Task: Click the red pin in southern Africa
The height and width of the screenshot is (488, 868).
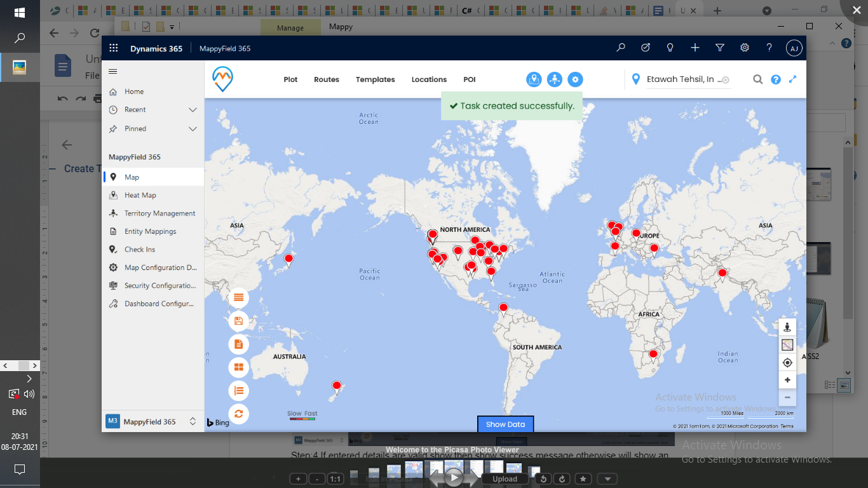Action: click(653, 355)
